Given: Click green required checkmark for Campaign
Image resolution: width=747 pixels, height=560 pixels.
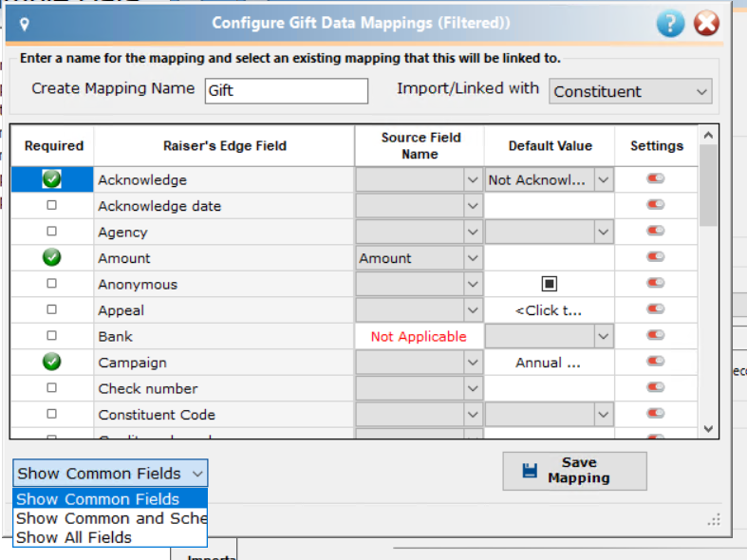Looking at the screenshot, I should coord(51,362).
